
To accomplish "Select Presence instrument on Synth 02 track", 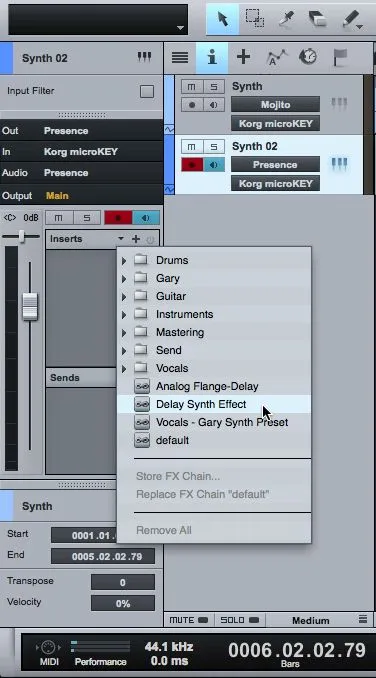I will tap(275, 164).
